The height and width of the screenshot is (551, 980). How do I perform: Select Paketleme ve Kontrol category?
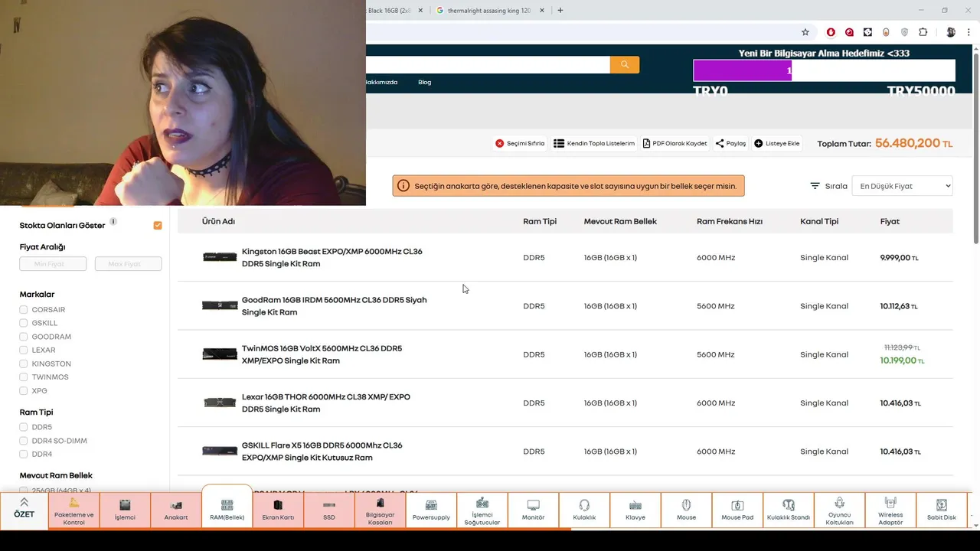click(74, 510)
